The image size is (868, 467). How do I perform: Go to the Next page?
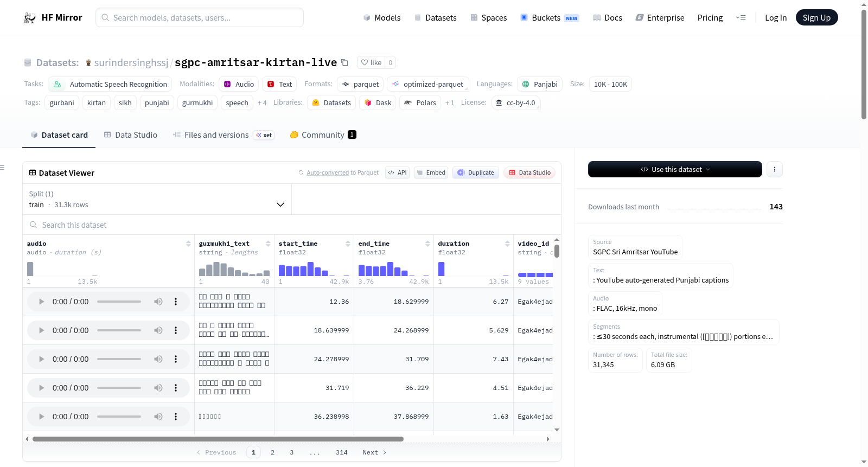click(x=374, y=452)
